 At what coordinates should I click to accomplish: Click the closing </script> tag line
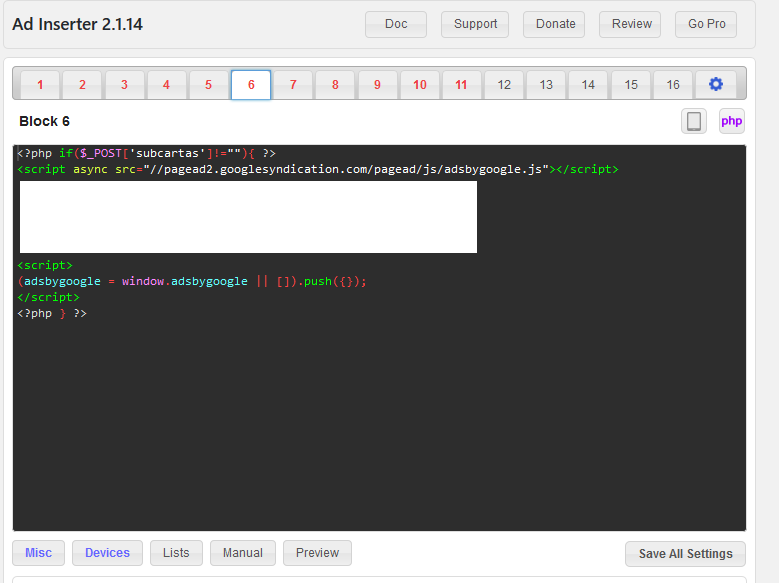[49, 297]
